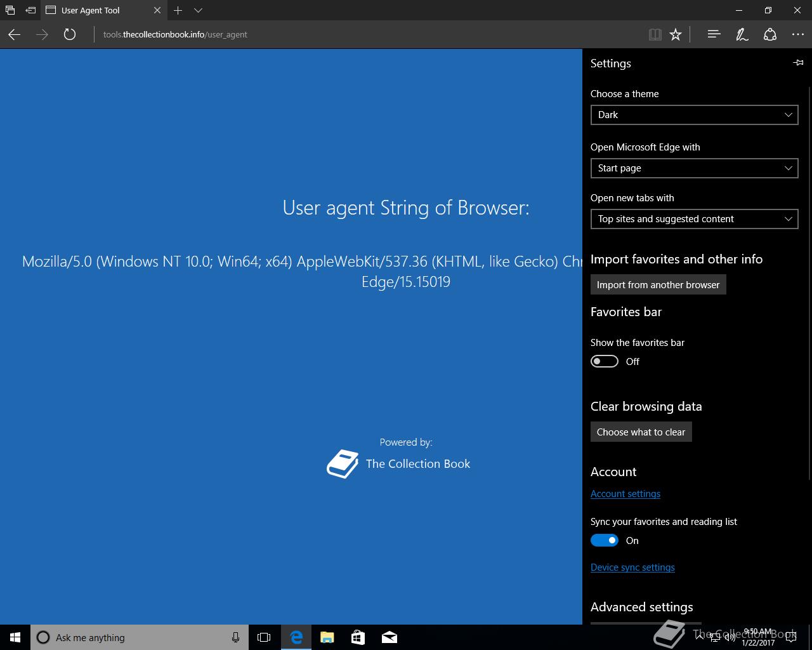Make a Web Note
This screenshot has width=812, height=650.
[x=742, y=35]
